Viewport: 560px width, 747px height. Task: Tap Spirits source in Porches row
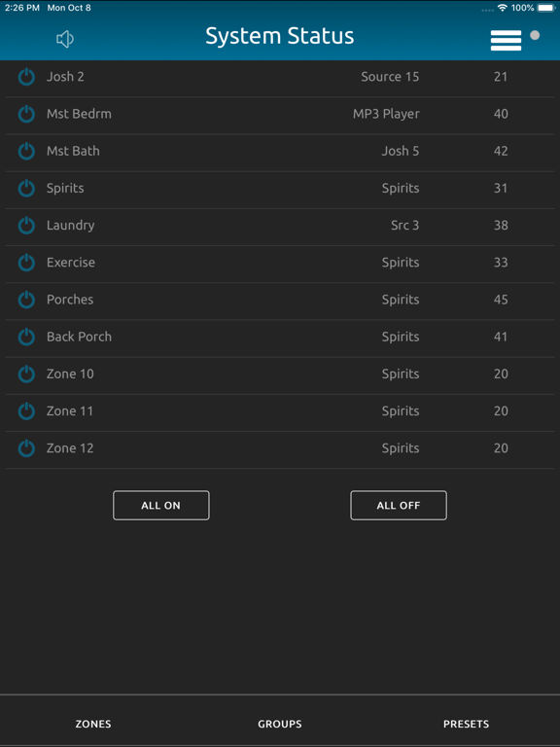[x=401, y=300]
